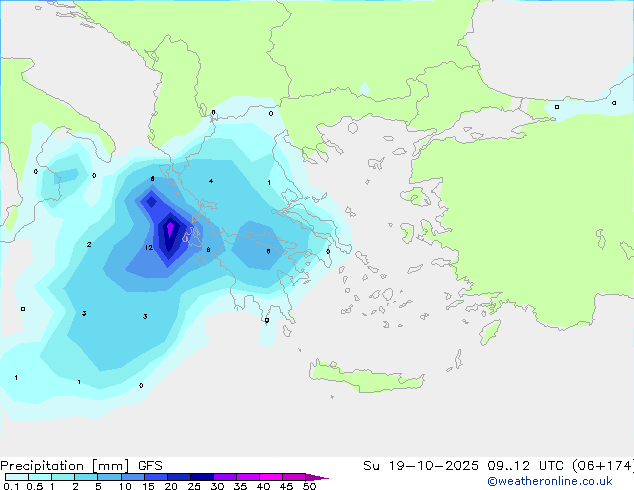Choose the 10–15 mm legend color box
This screenshot has width=634, height=490.
[x=132, y=477]
